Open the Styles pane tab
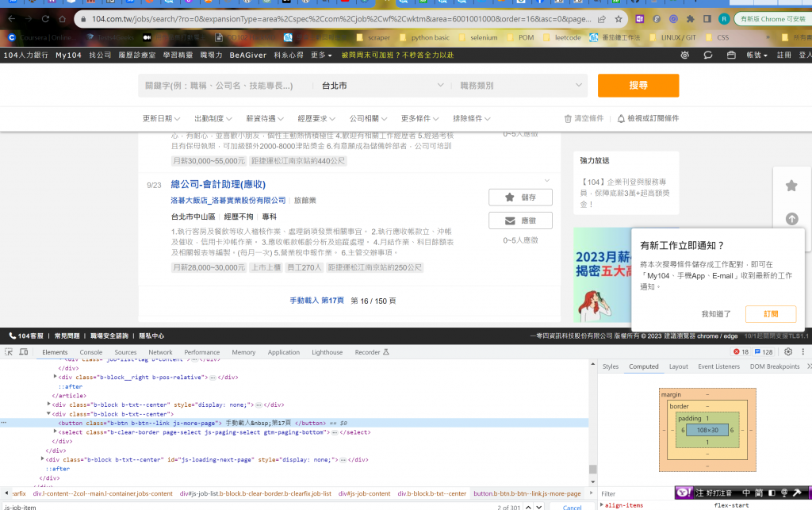This screenshot has height=510, width=812. 611,366
